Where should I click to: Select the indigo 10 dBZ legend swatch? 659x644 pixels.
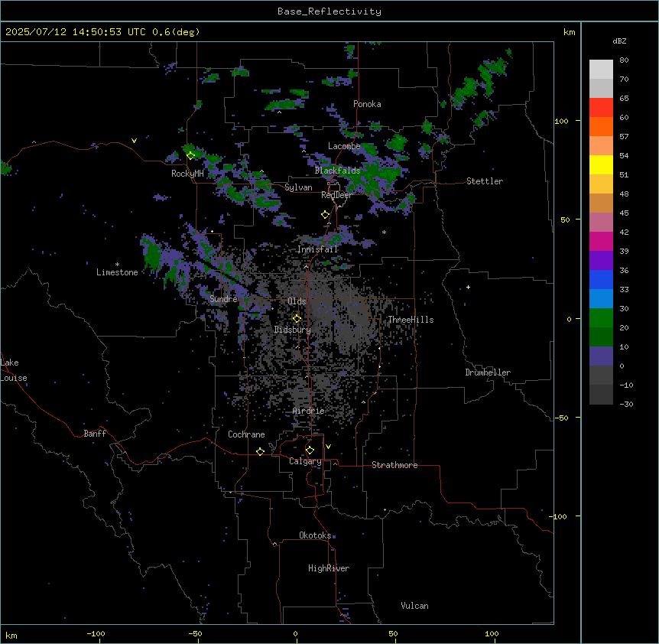point(601,356)
